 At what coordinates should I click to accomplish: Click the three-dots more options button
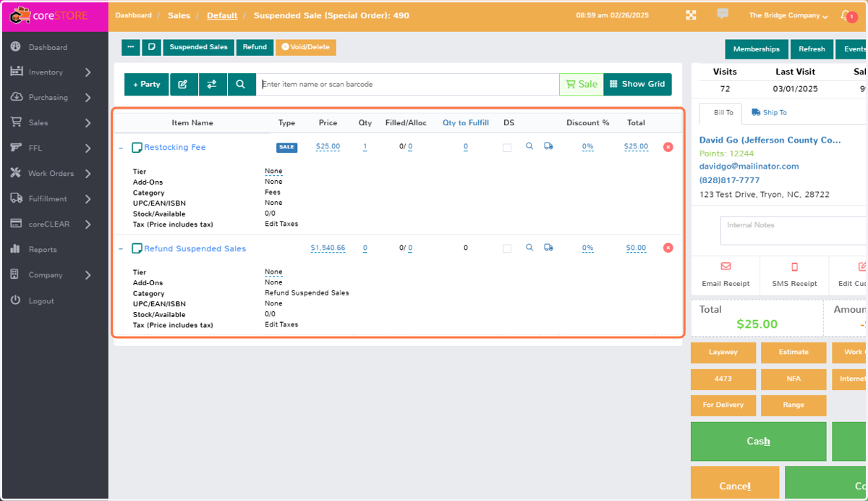point(131,47)
